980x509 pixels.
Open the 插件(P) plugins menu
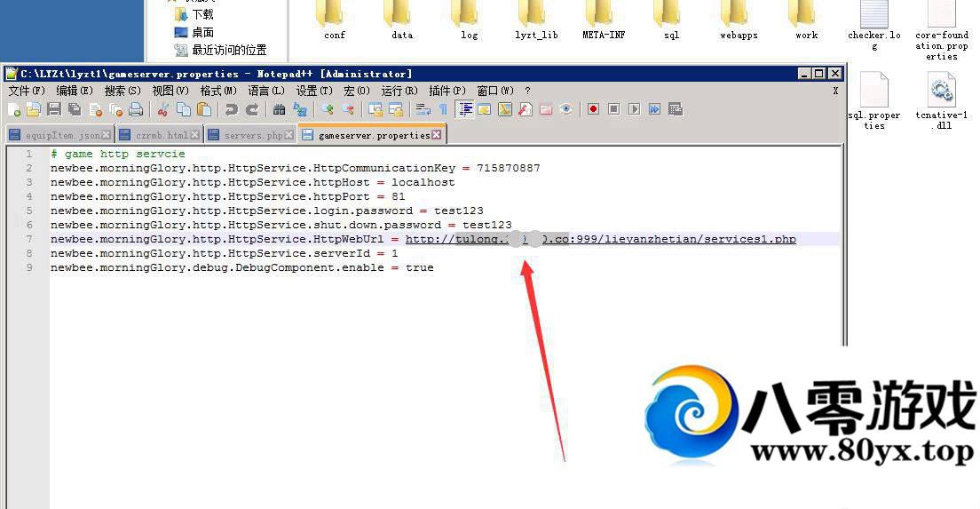tap(447, 91)
